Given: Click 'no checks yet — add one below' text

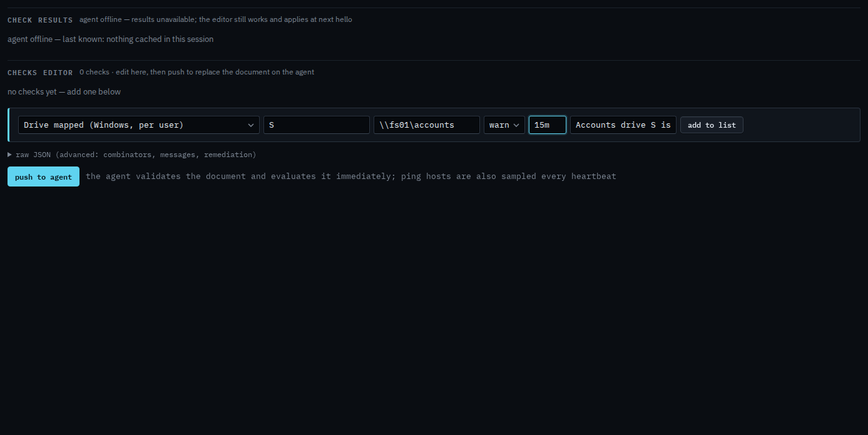Looking at the screenshot, I should point(64,92).
